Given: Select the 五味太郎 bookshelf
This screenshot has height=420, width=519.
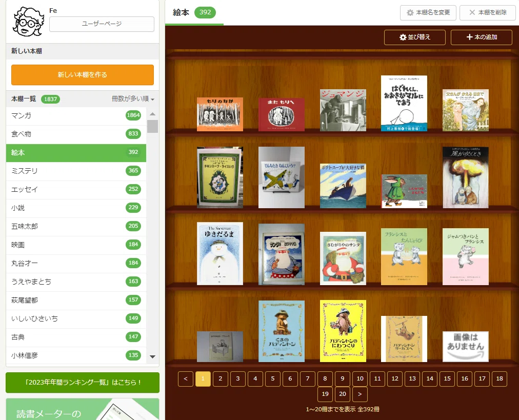Looking at the screenshot, I should pyautogui.click(x=76, y=227).
